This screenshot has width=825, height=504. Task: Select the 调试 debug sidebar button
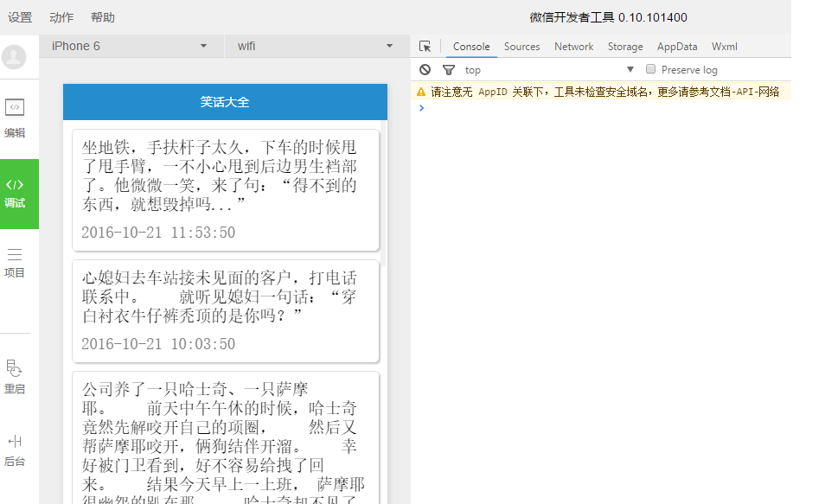click(20, 194)
